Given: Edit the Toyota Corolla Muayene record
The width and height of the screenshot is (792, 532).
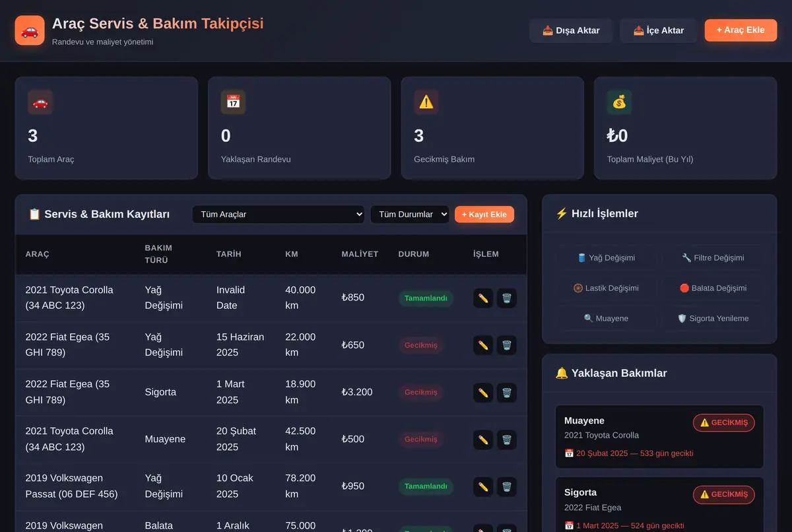Looking at the screenshot, I should [483, 440].
